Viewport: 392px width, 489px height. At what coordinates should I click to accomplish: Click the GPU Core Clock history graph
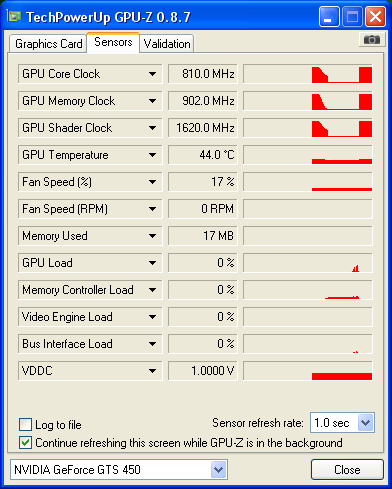[308, 74]
